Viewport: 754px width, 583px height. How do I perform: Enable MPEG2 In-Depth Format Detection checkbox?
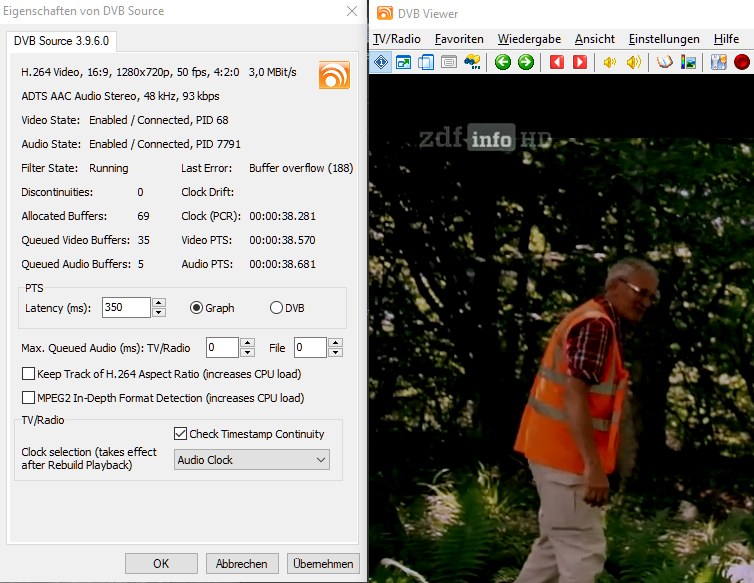(28, 398)
